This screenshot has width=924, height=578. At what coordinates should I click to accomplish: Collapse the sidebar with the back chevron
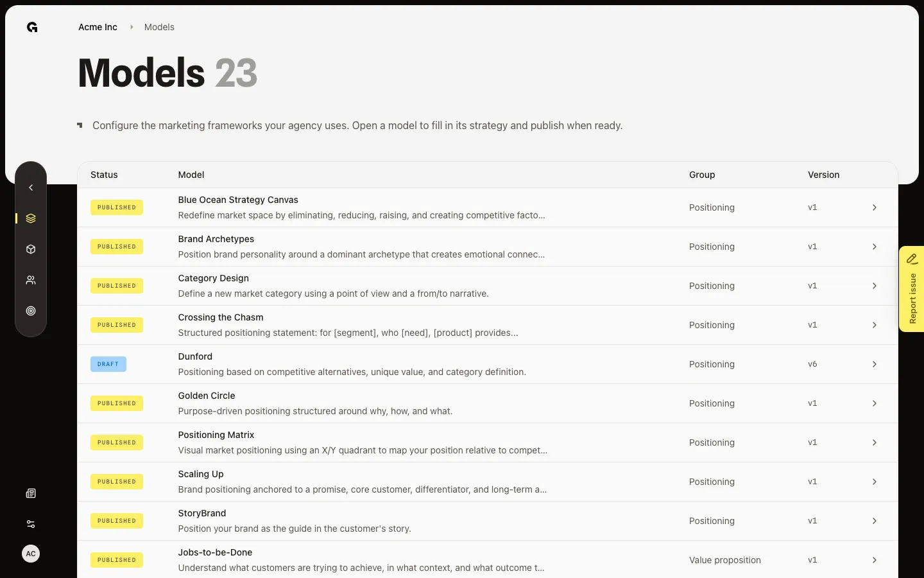[31, 188]
